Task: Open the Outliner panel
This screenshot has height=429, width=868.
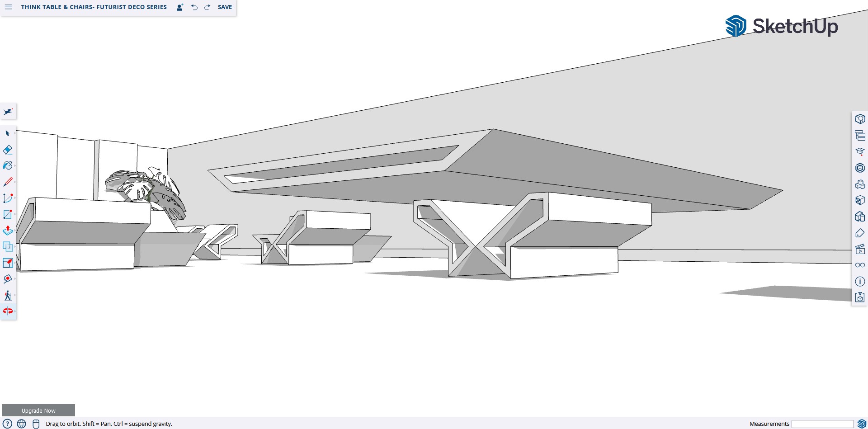Action: point(860,135)
